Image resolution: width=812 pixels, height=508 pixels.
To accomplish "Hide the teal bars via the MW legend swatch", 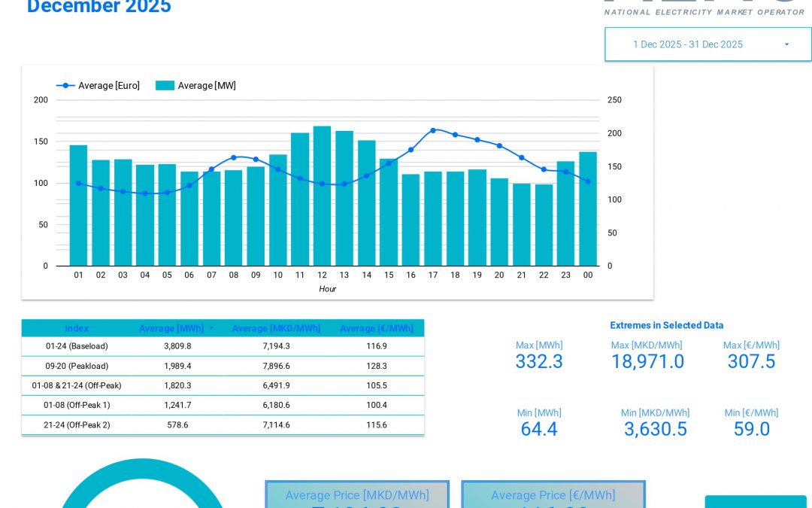I will tap(165, 85).
